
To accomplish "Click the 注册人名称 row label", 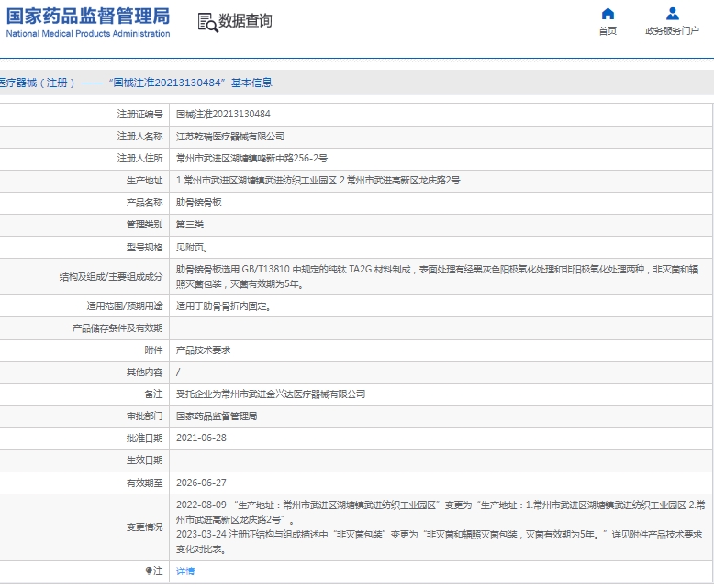I will (x=139, y=136).
